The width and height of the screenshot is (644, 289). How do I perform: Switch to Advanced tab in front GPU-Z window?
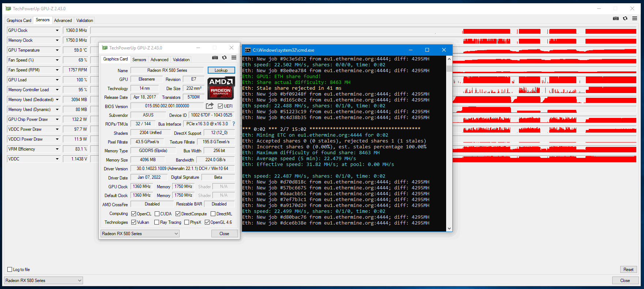tap(159, 60)
